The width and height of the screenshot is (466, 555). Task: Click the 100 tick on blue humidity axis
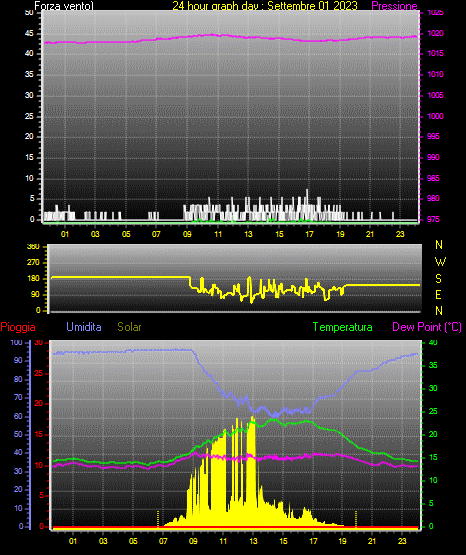(17, 342)
